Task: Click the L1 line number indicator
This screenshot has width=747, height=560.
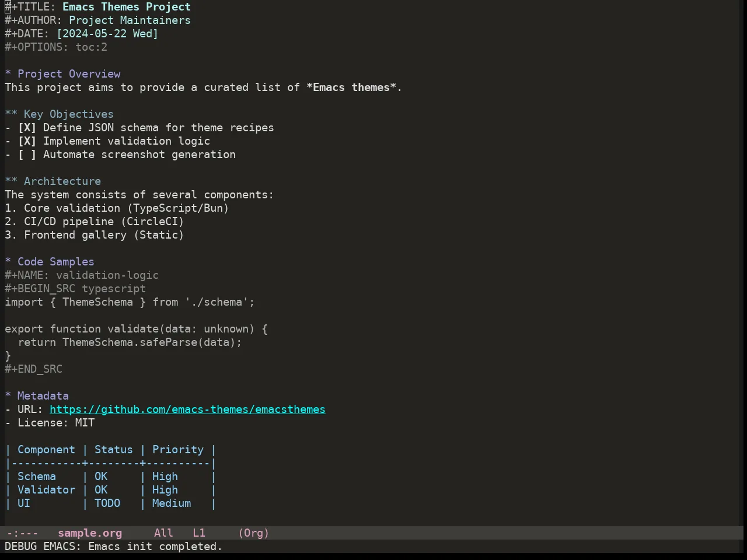Action: click(x=199, y=533)
